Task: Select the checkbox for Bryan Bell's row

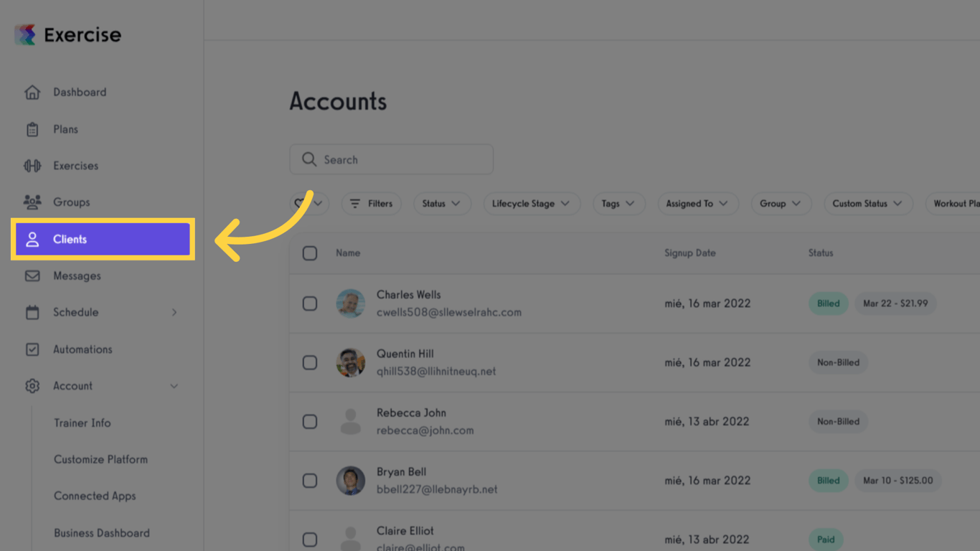Action: 310,481
